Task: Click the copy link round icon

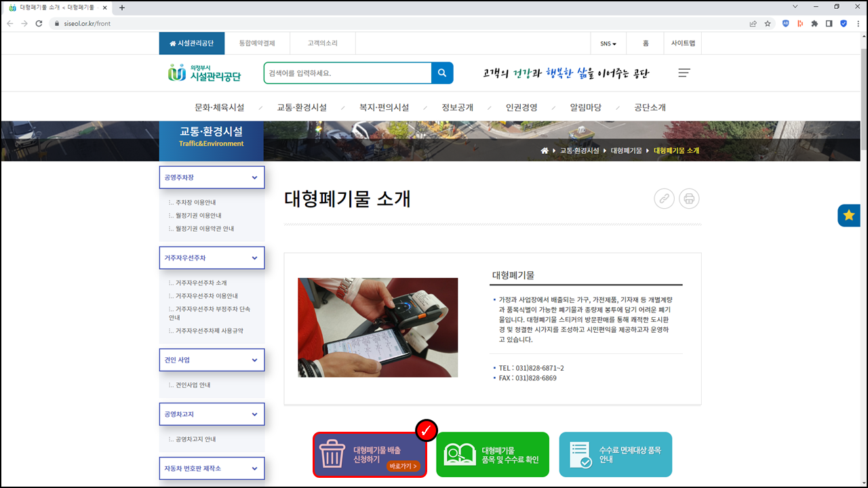Action: 665,199
